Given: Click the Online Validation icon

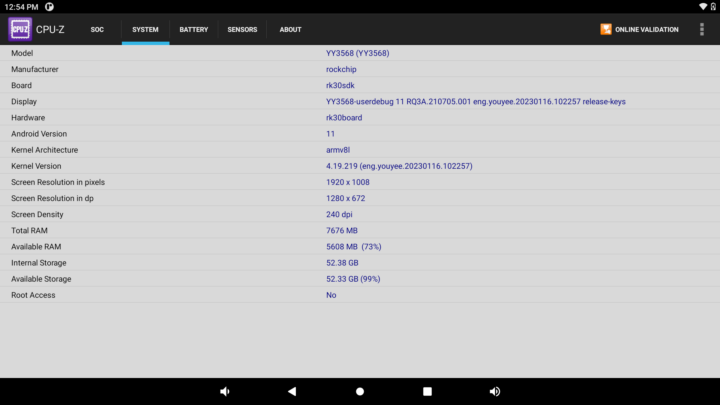Looking at the screenshot, I should (x=606, y=29).
